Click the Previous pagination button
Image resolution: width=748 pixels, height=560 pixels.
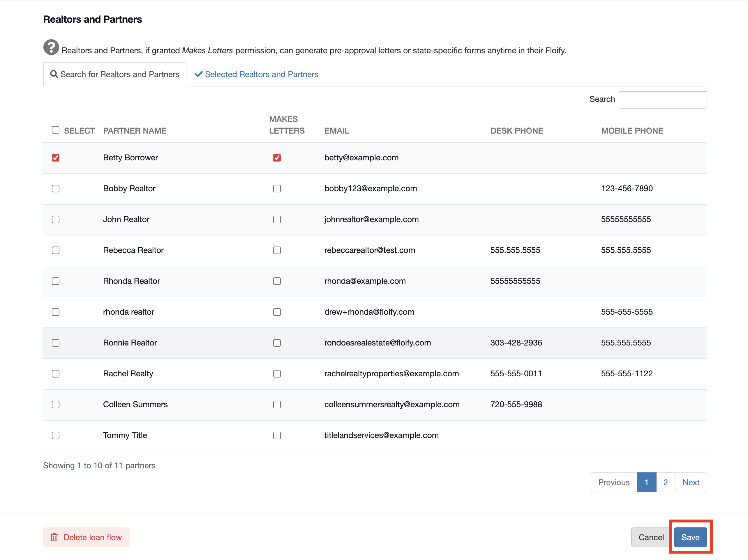pyautogui.click(x=613, y=482)
